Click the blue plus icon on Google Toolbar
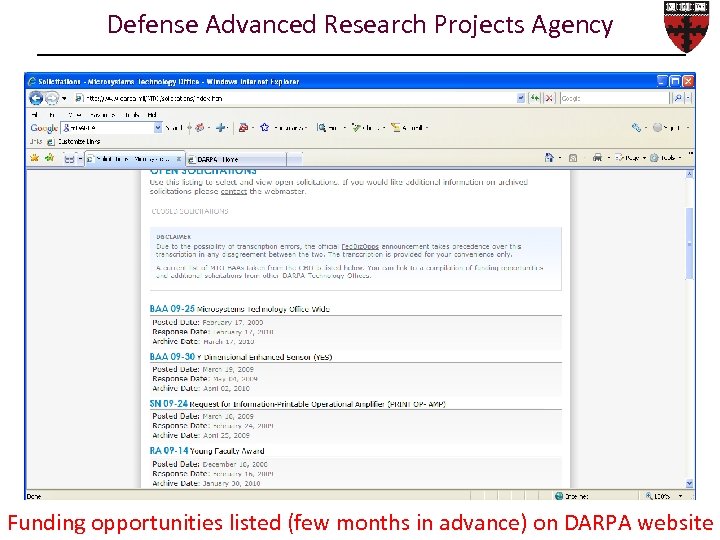This screenshot has width=720, height=540. click(x=221, y=128)
